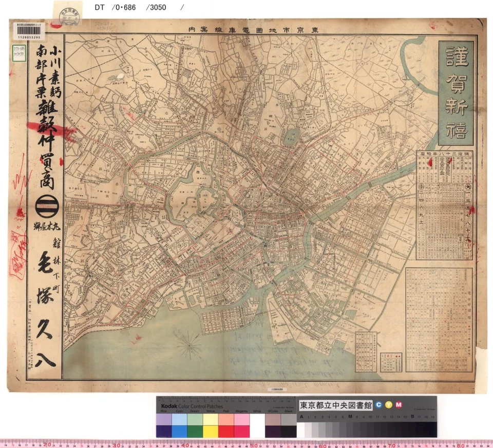The image size is (493, 448).
Task: Click the '3/Color' label on the Kodak strip
Action: (x=273, y=411)
